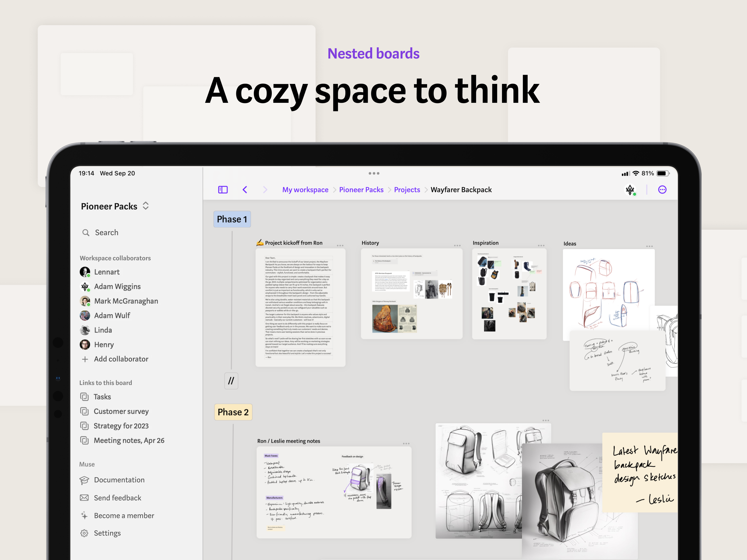
Task: Open Documentation with graduation cap icon
Action: pyautogui.click(x=119, y=480)
